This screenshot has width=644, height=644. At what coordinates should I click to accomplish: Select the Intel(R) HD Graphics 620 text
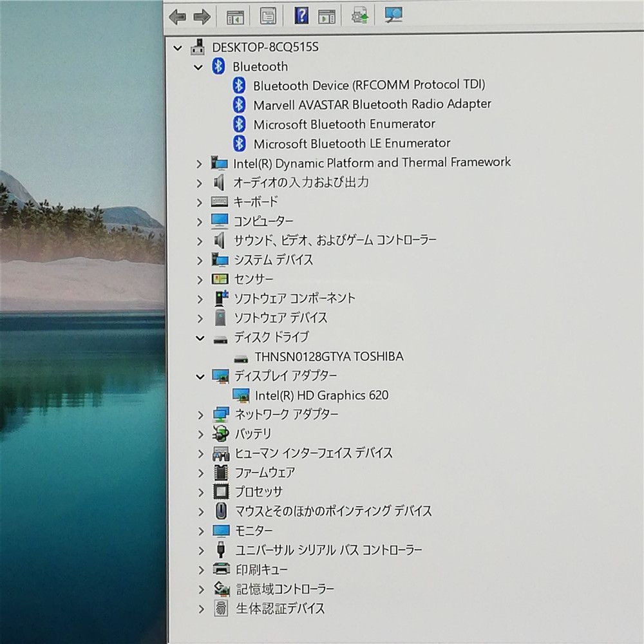(x=321, y=395)
